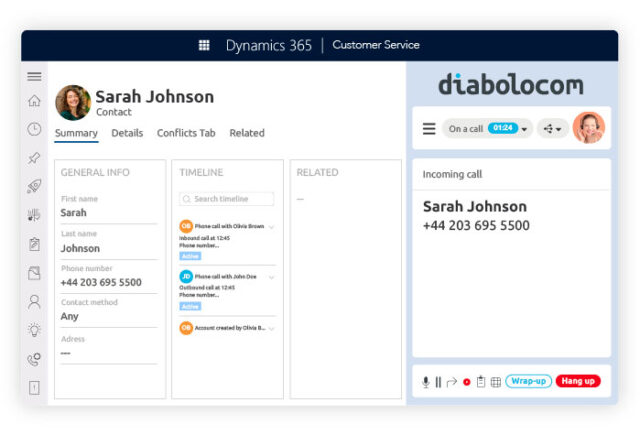The image size is (640, 435).
Task: Click Active badge under Outbound call
Action: tap(190, 306)
